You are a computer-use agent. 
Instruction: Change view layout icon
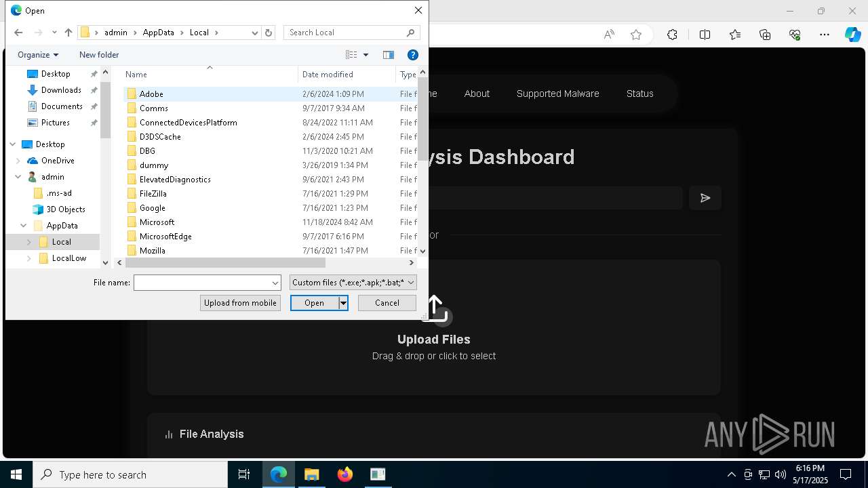click(x=351, y=55)
